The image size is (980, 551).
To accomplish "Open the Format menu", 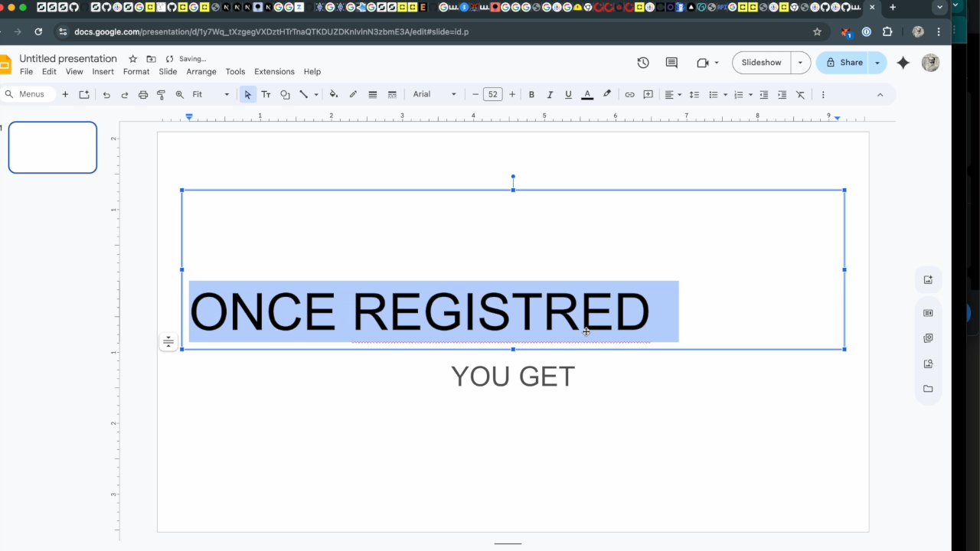I will point(136,72).
